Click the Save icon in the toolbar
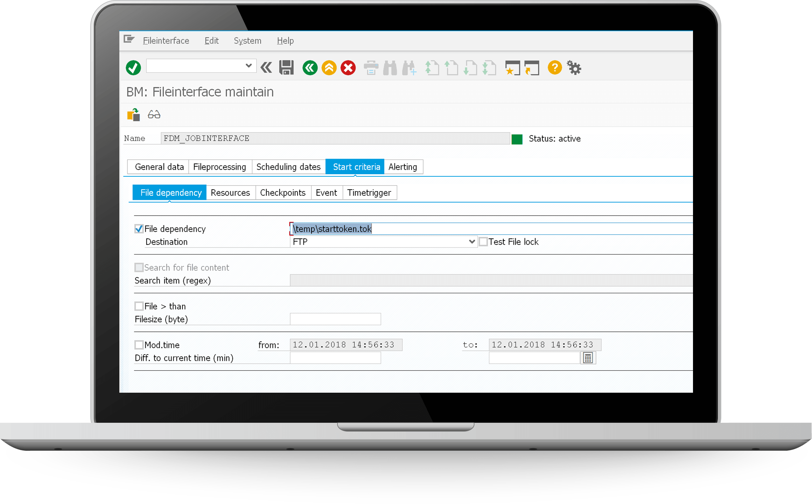This screenshot has height=504, width=812. click(x=287, y=67)
